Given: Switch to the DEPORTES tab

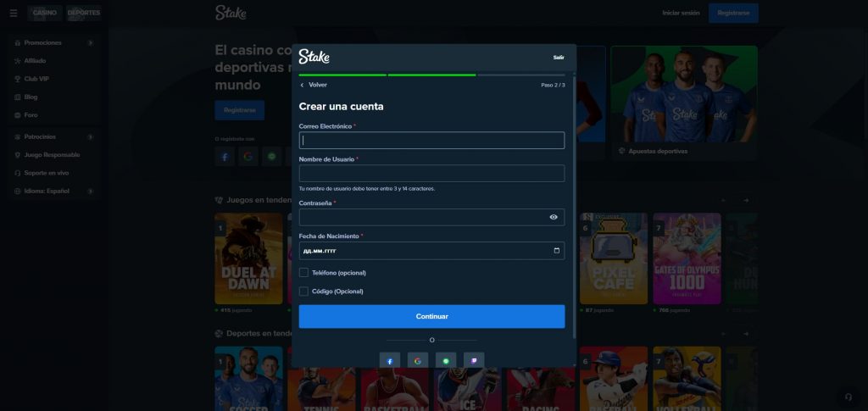Looking at the screenshot, I should coord(83,14).
